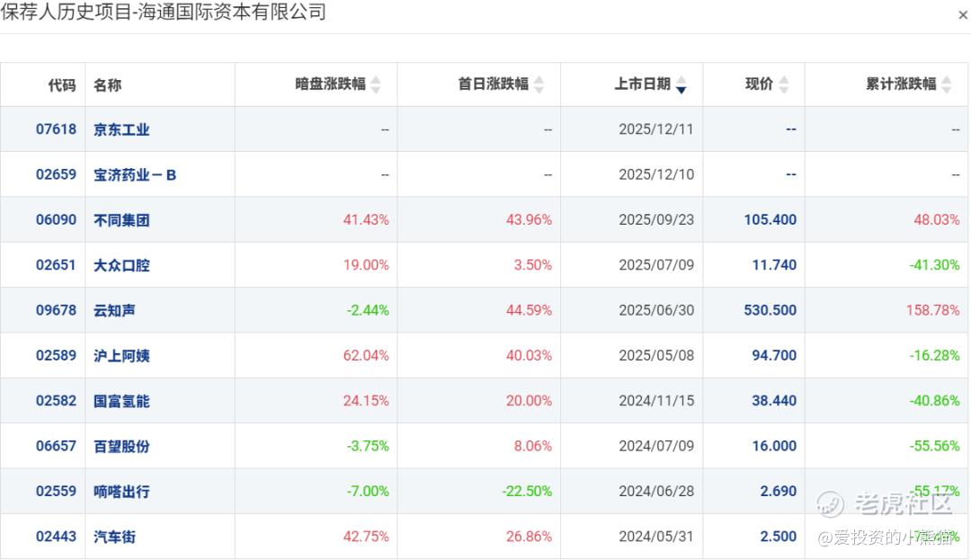Image resolution: width=971 pixels, height=560 pixels.
Task: Open 百望股份 stock page
Action: click(x=121, y=446)
